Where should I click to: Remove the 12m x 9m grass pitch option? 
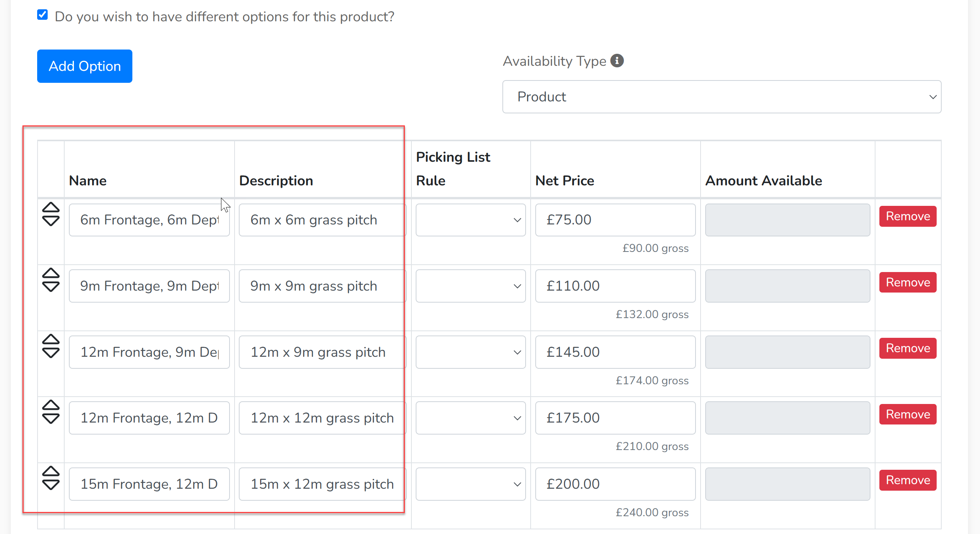[908, 348]
